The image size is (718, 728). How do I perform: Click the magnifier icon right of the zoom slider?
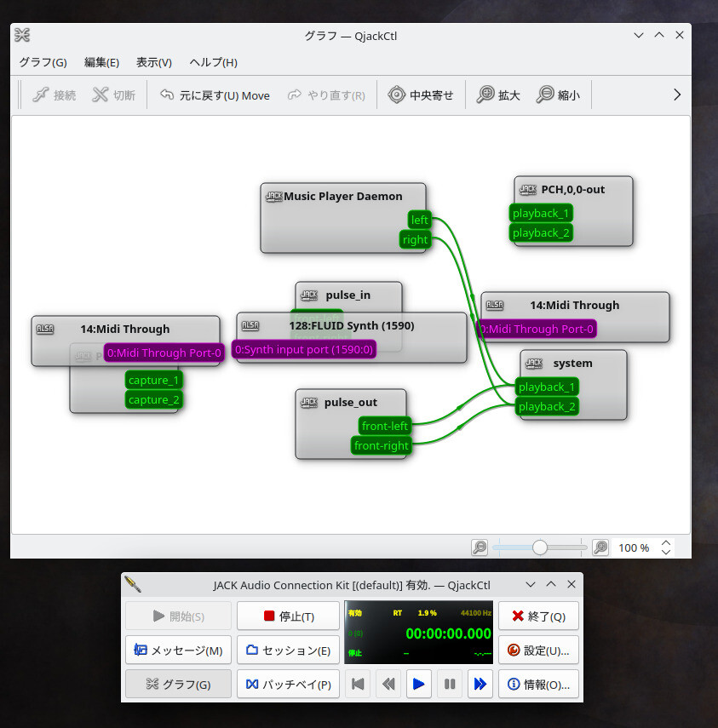pos(600,547)
